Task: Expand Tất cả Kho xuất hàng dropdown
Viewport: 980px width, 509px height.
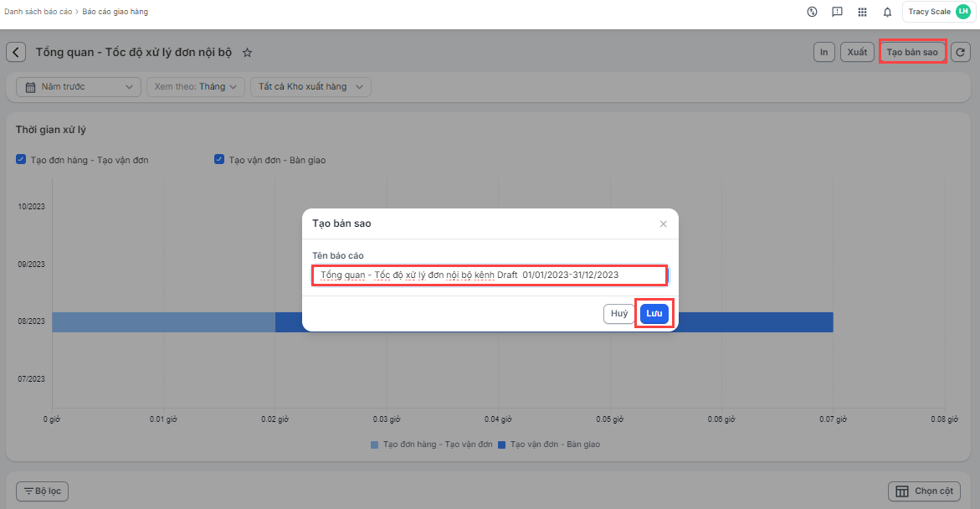Action: point(310,86)
